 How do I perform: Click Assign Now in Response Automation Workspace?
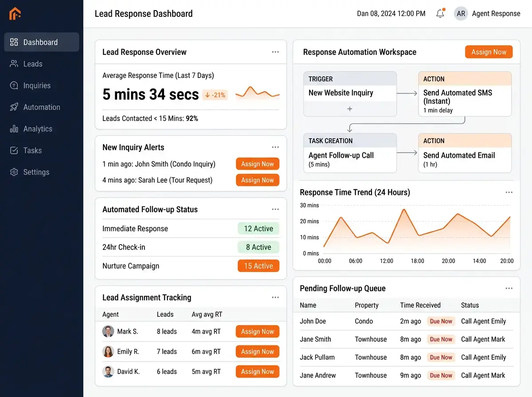(489, 52)
